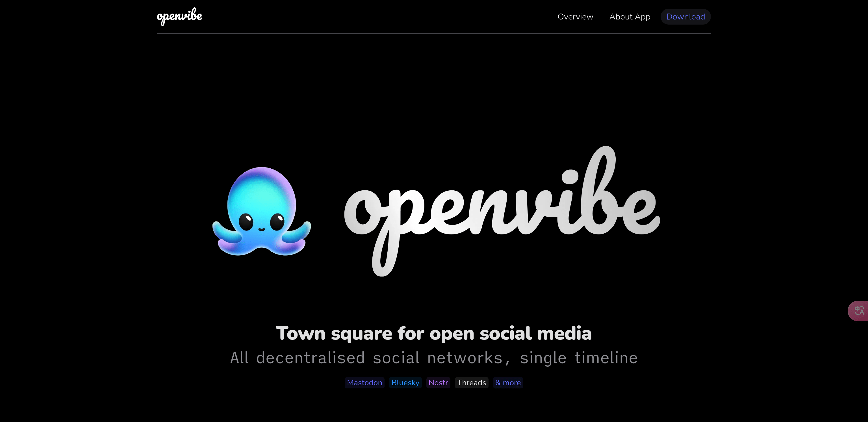This screenshot has width=868, height=422.
Task: Click the large openvibe wordmark
Action: [x=502, y=211]
